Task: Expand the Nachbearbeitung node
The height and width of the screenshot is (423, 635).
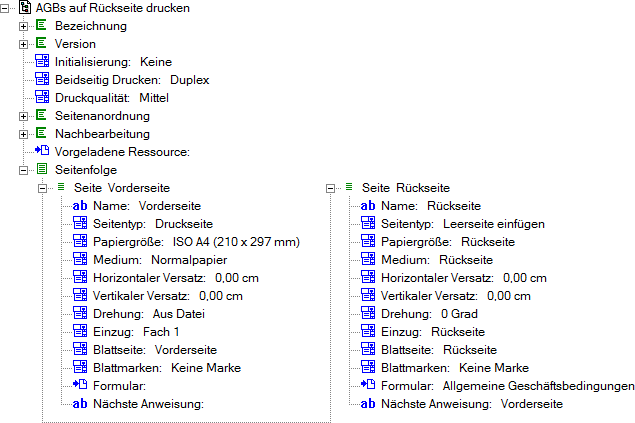Action: pos(24,134)
